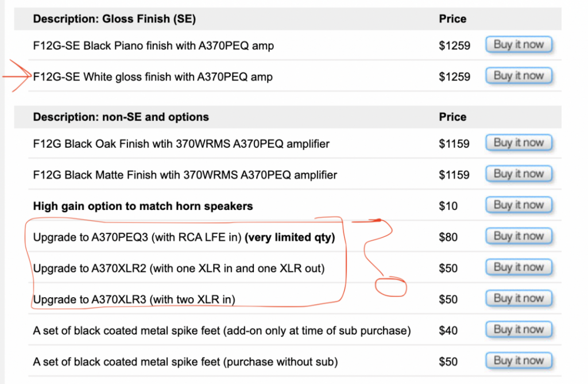This screenshot has width=588, height=384.
Task: Click the 'High gain option to match horn speakers' text
Action: coord(143,206)
